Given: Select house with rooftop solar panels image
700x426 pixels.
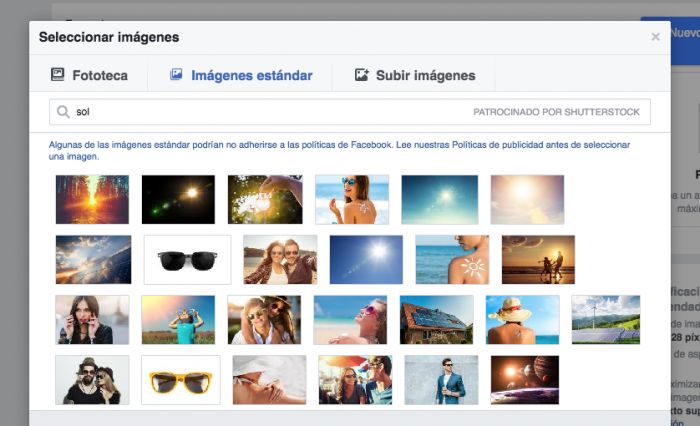Looking at the screenshot, I should coord(437,320).
